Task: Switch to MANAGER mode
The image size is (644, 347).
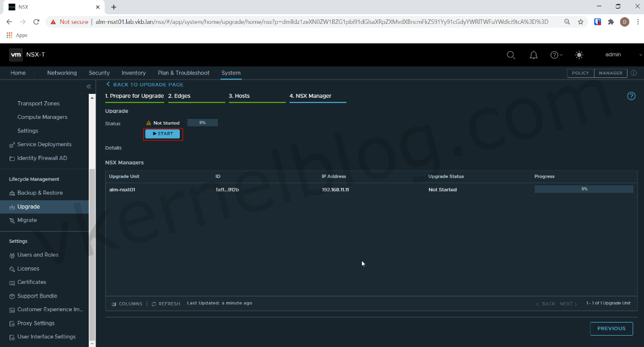Action: coord(610,73)
